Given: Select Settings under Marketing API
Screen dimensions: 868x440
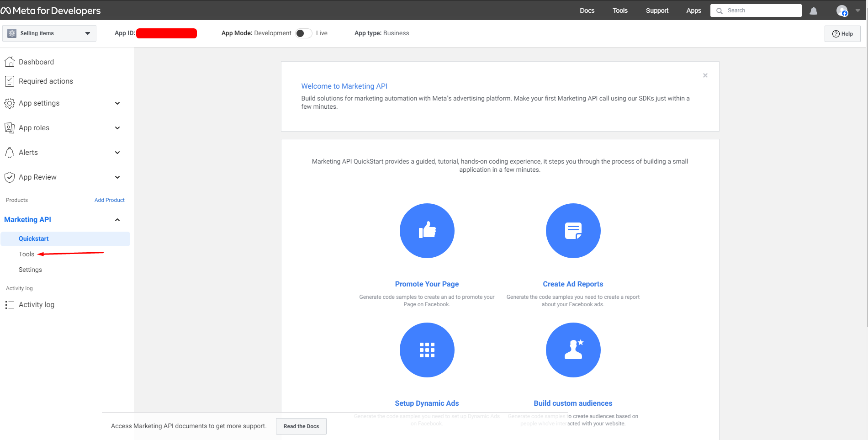Looking at the screenshot, I should [x=30, y=270].
